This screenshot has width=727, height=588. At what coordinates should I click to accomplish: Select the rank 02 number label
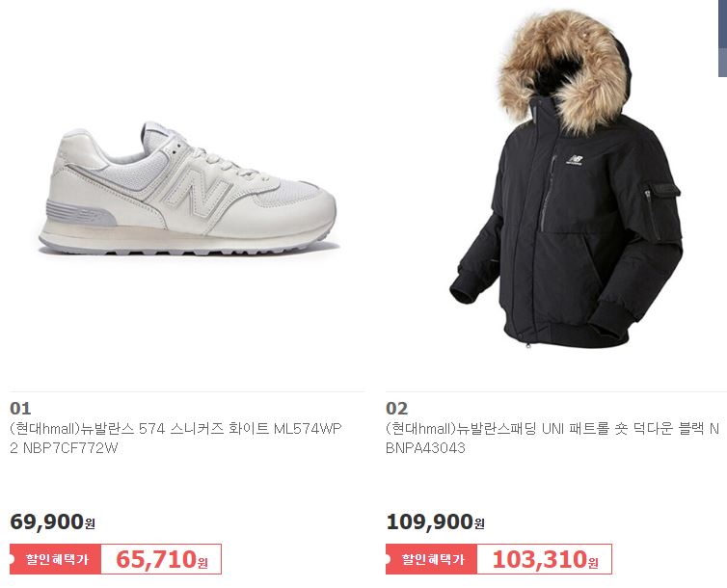(397, 408)
